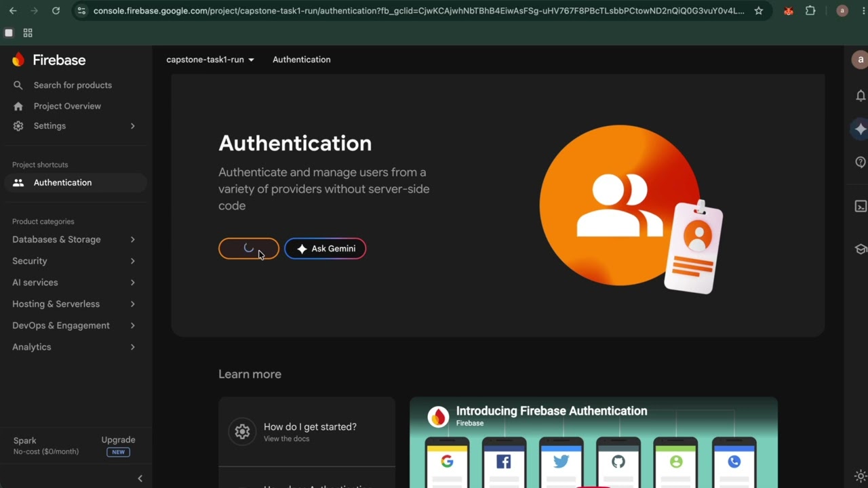Select Project Overview in sidebar
The height and width of the screenshot is (488, 868).
pos(67,106)
